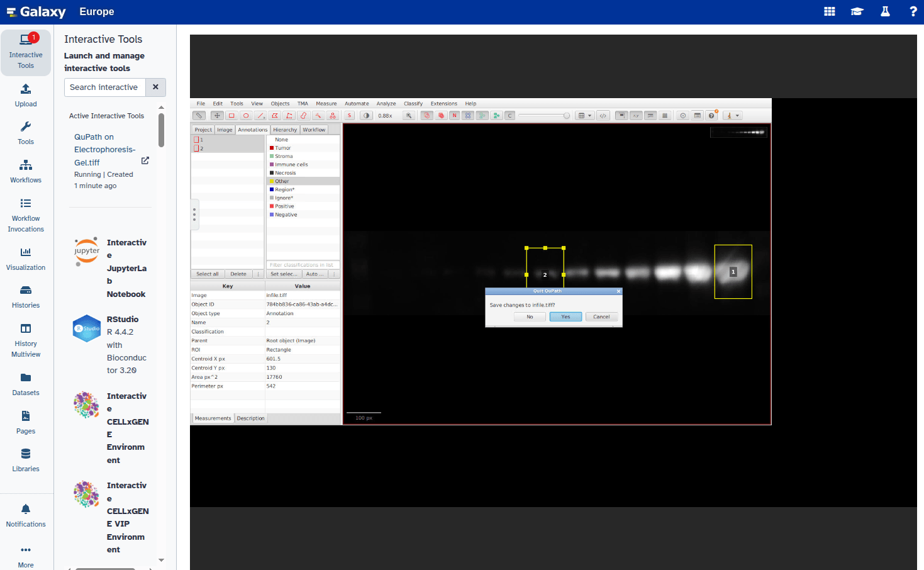Viewport: 924px width, 570px height.
Task: Select the Polygon annotation tool
Action: 275,116
